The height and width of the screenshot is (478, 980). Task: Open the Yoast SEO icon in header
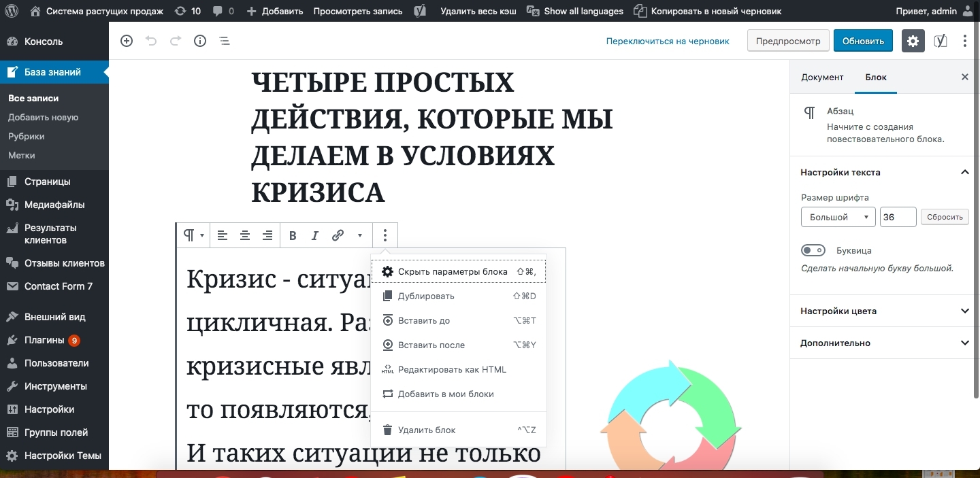[x=940, y=41]
